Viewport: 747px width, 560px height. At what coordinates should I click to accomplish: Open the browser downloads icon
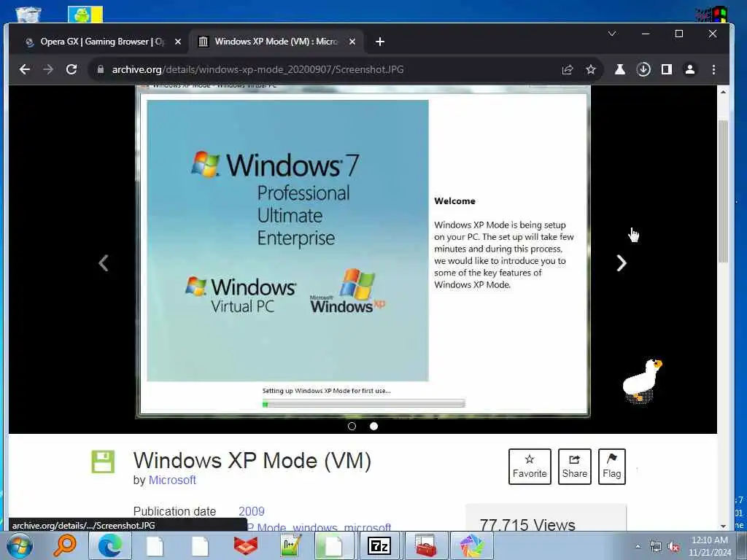coord(643,69)
